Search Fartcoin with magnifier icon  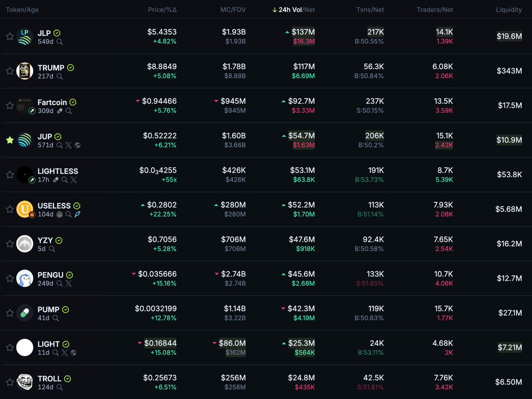[x=68, y=111]
